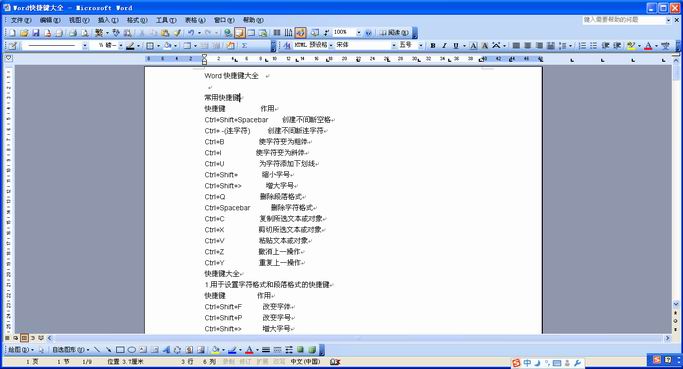Open the font name dropdown

click(394, 45)
